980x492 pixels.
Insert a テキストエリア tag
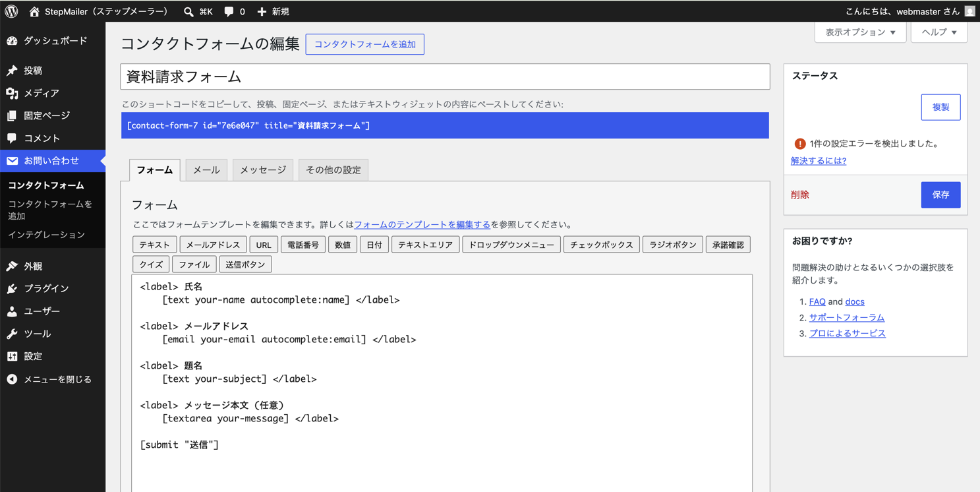click(x=426, y=245)
